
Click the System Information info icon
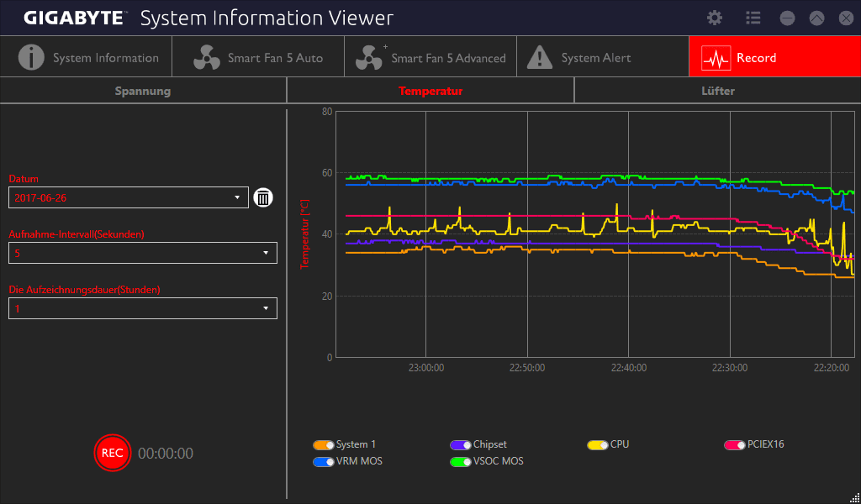pos(31,57)
